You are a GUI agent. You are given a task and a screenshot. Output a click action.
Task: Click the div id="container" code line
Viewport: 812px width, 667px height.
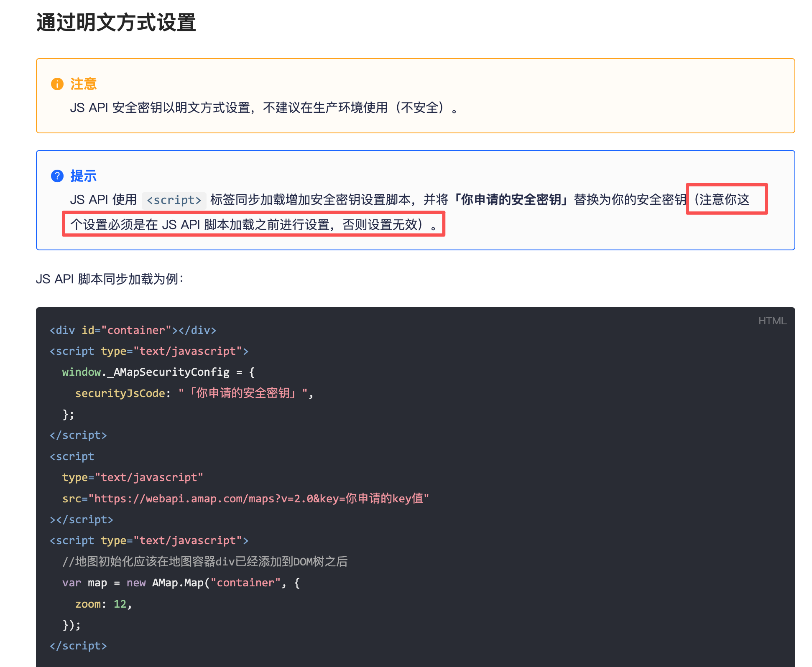[133, 330]
